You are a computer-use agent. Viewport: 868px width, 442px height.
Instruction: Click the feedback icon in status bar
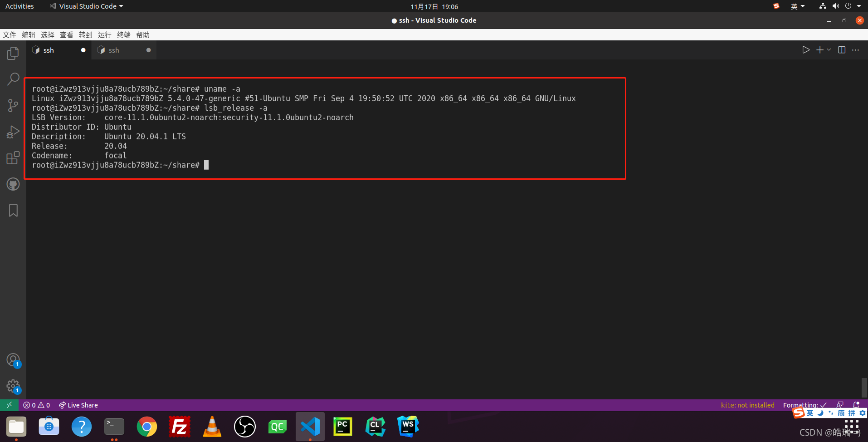(840, 405)
